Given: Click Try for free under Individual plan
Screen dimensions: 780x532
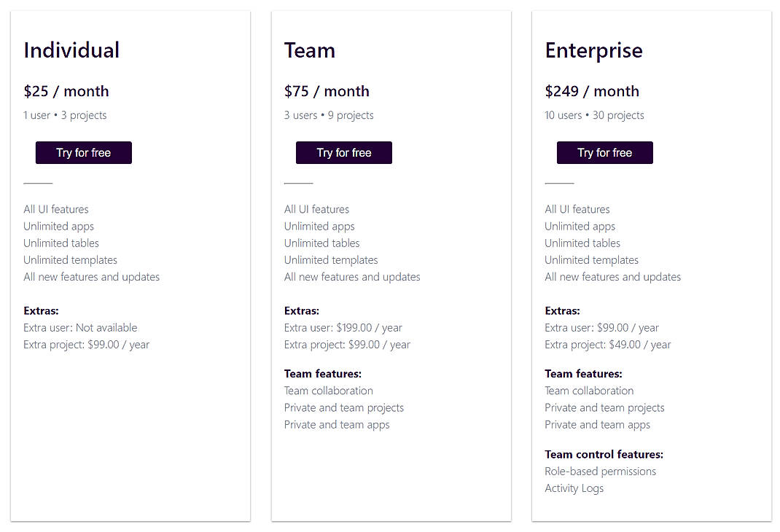Looking at the screenshot, I should [83, 152].
